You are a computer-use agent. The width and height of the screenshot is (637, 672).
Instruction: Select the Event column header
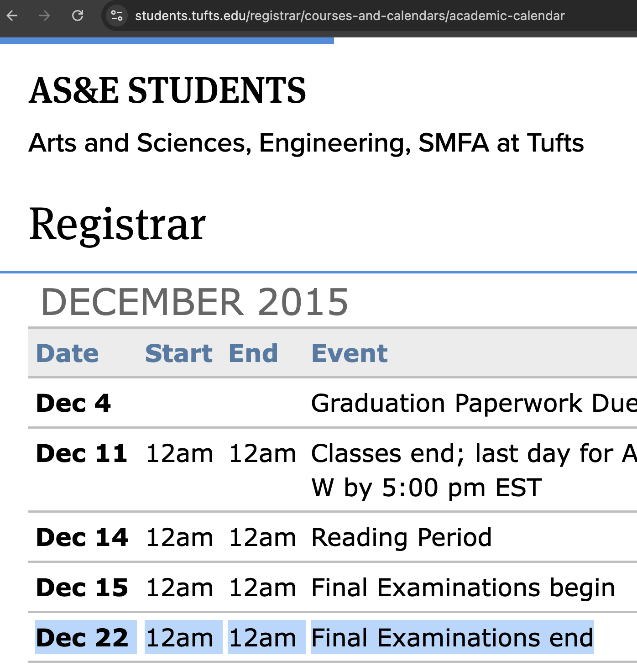(x=350, y=353)
